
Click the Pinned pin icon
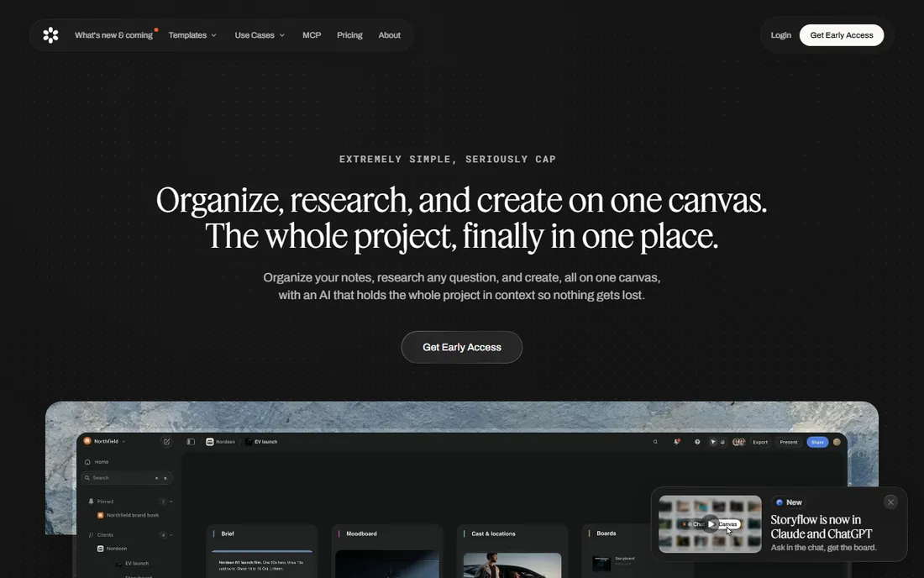91,502
